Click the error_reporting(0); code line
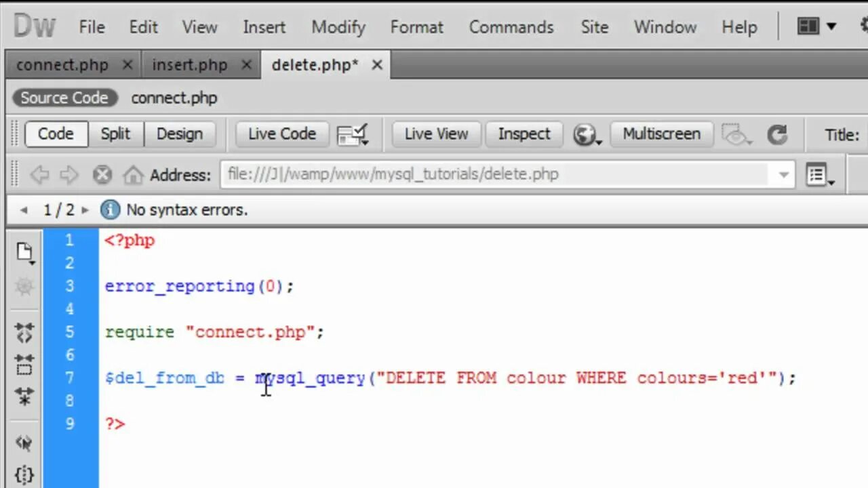 point(199,286)
